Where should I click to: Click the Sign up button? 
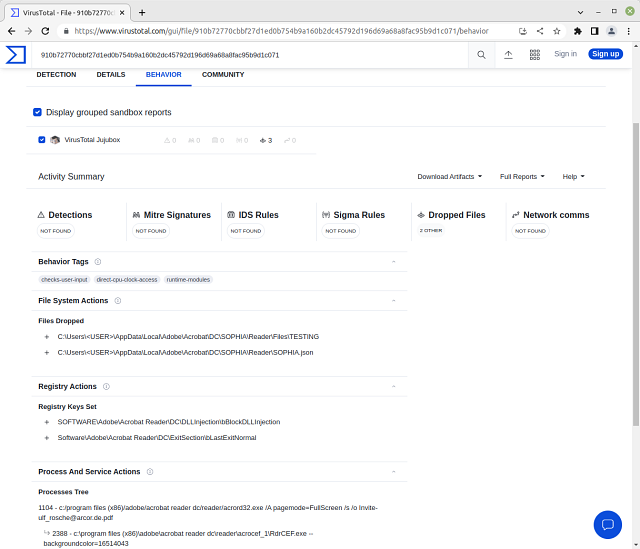click(x=605, y=54)
